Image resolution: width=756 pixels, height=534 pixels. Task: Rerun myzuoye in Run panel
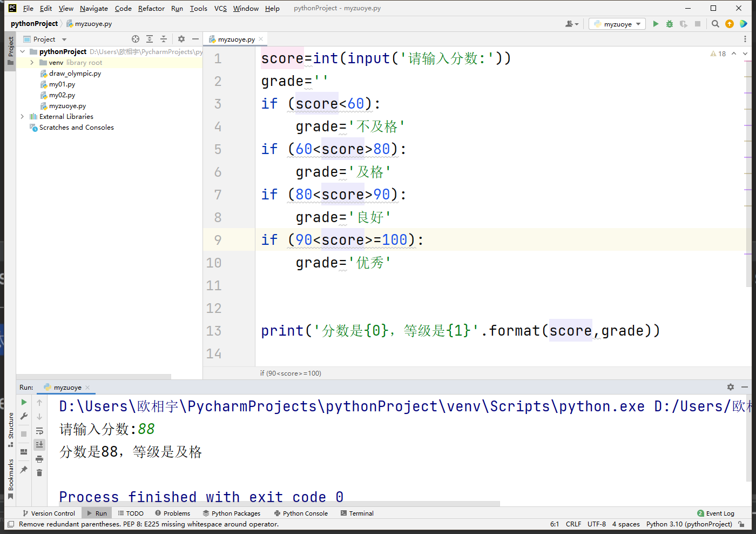[24, 402]
